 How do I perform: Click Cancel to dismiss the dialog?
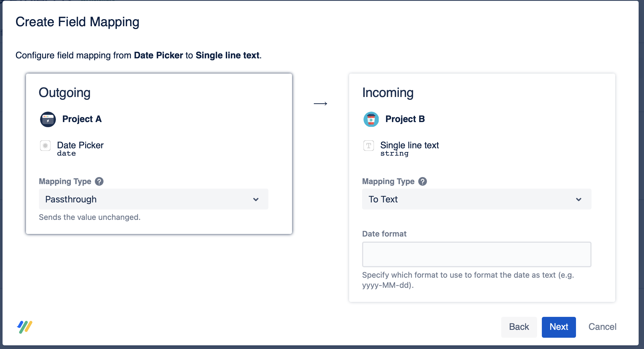(x=602, y=327)
